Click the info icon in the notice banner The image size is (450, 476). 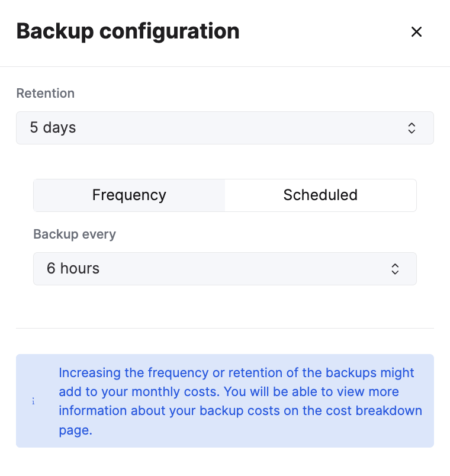[33, 401]
